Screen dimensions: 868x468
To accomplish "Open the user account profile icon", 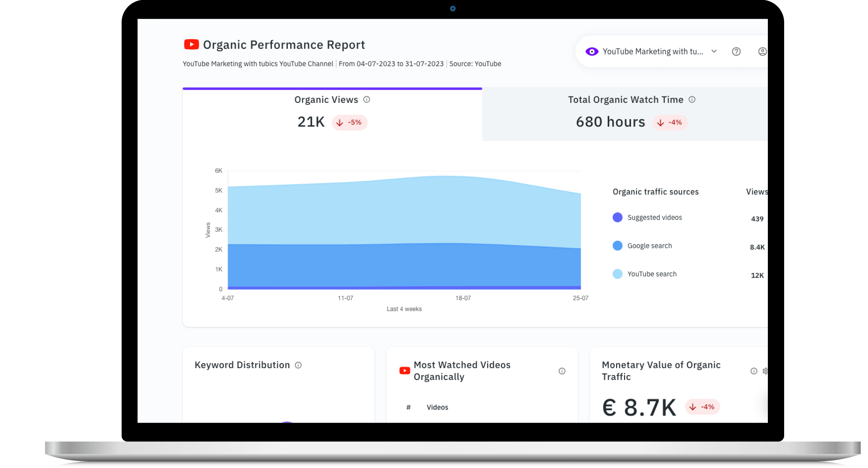I will click(x=762, y=52).
